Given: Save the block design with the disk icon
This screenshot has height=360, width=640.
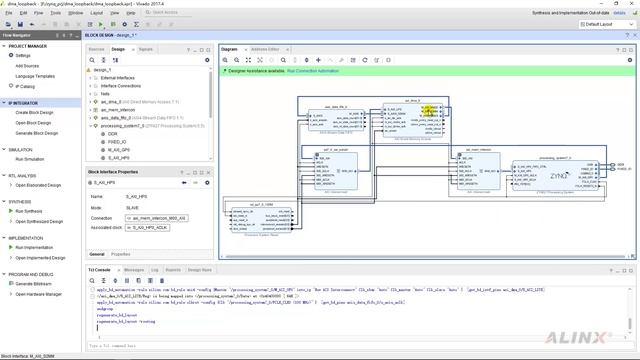Looking at the screenshot, I should tap(20, 24).
